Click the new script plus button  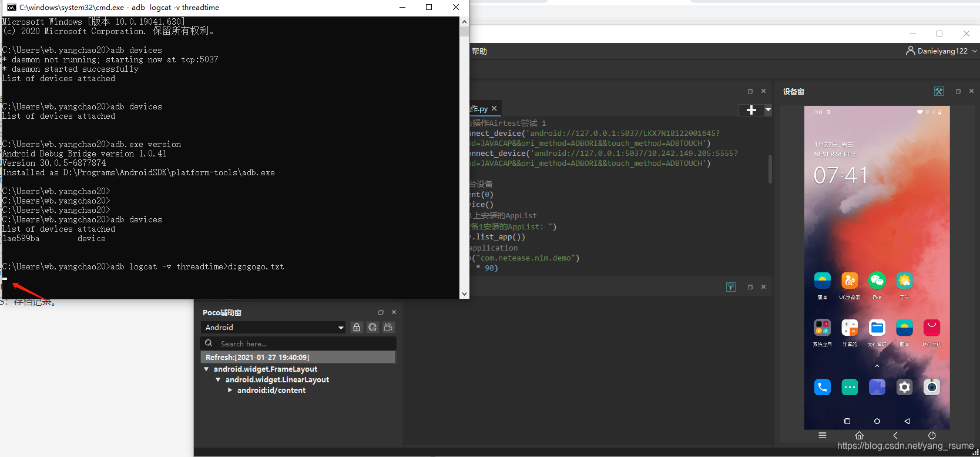click(x=751, y=110)
